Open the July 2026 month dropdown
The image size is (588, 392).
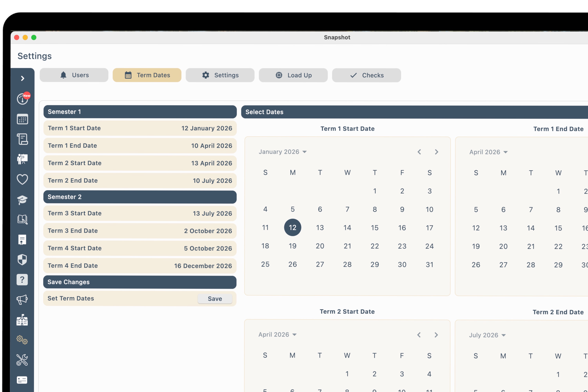[487, 335]
